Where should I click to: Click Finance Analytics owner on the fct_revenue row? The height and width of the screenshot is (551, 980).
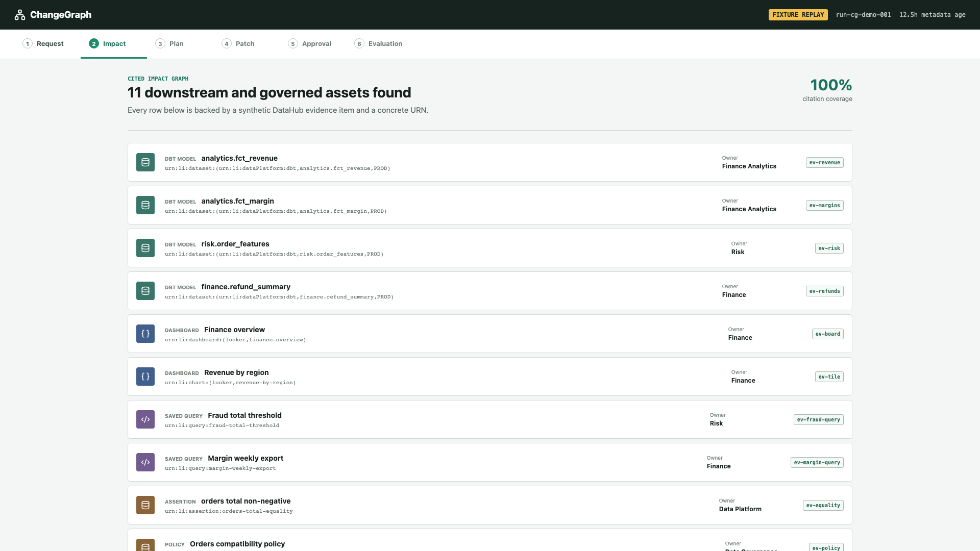coord(749,166)
